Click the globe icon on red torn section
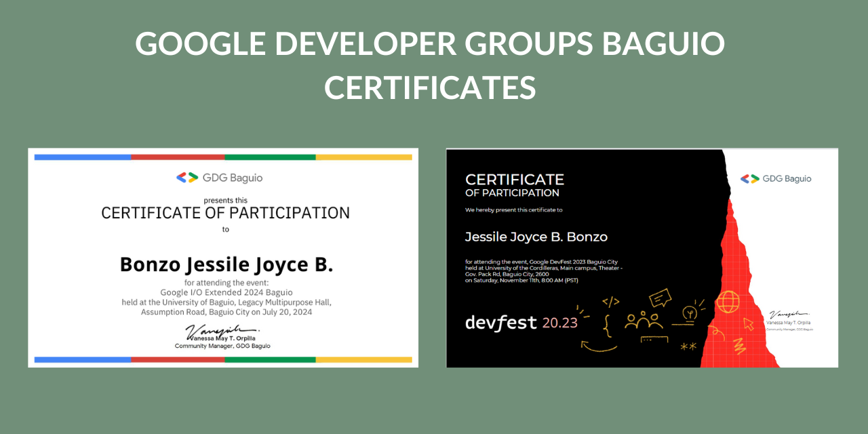The width and height of the screenshot is (868, 434). click(x=728, y=300)
